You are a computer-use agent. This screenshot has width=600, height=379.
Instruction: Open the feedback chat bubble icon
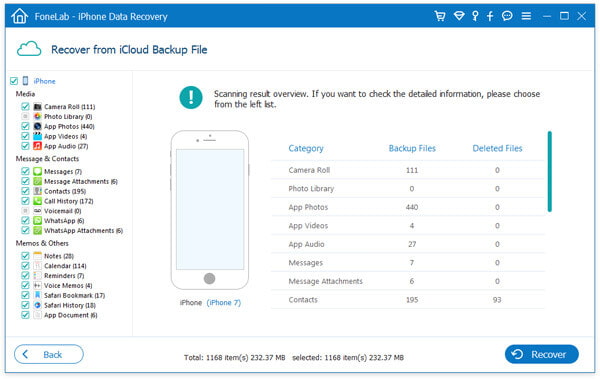[x=507, y=16]
